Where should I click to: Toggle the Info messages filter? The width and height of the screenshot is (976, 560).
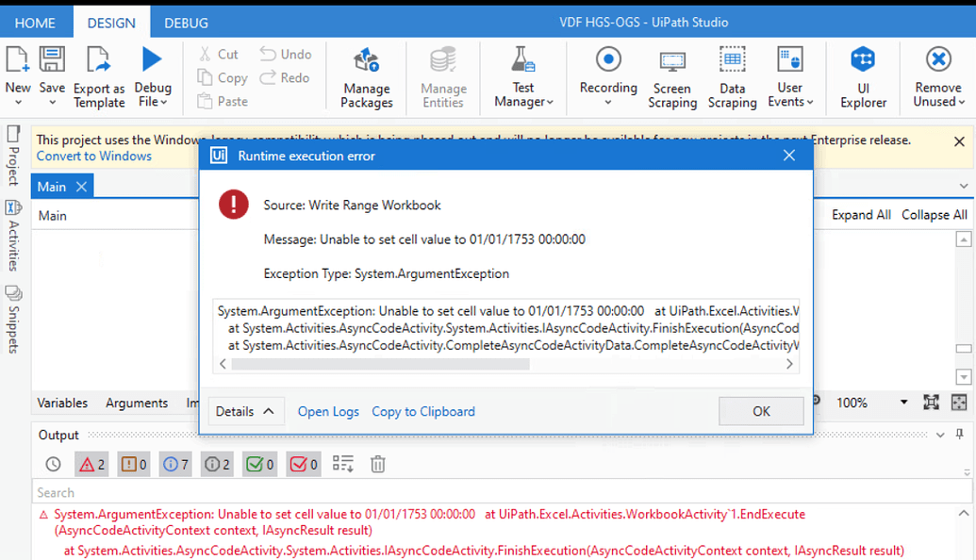pyautogui.click(x=174, y=463)
